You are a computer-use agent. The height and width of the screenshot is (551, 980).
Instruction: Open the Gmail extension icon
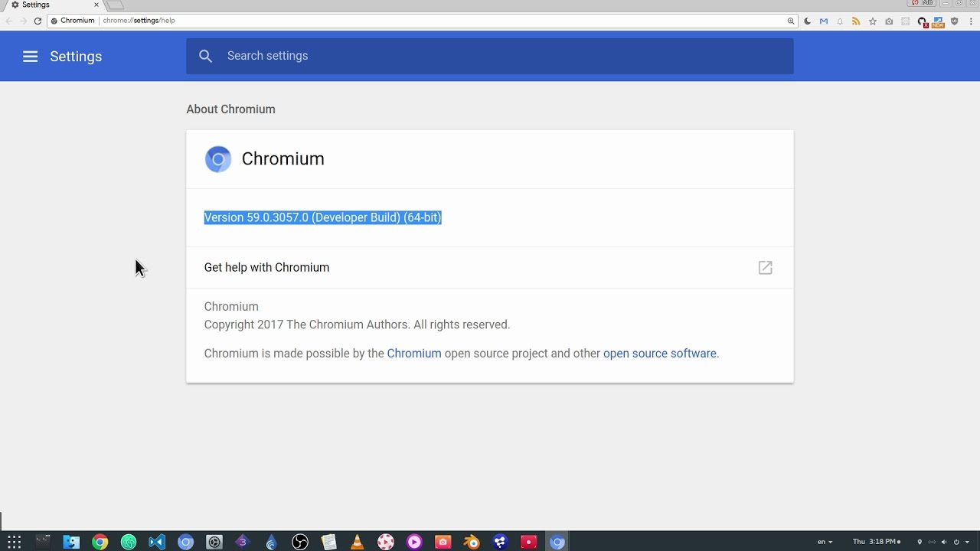(x=824, y=21)
